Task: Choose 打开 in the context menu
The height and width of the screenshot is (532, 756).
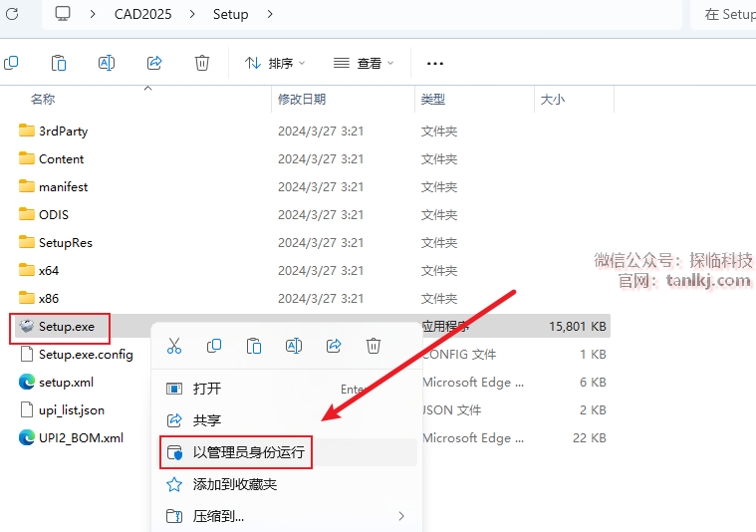Action: (288, 389)
